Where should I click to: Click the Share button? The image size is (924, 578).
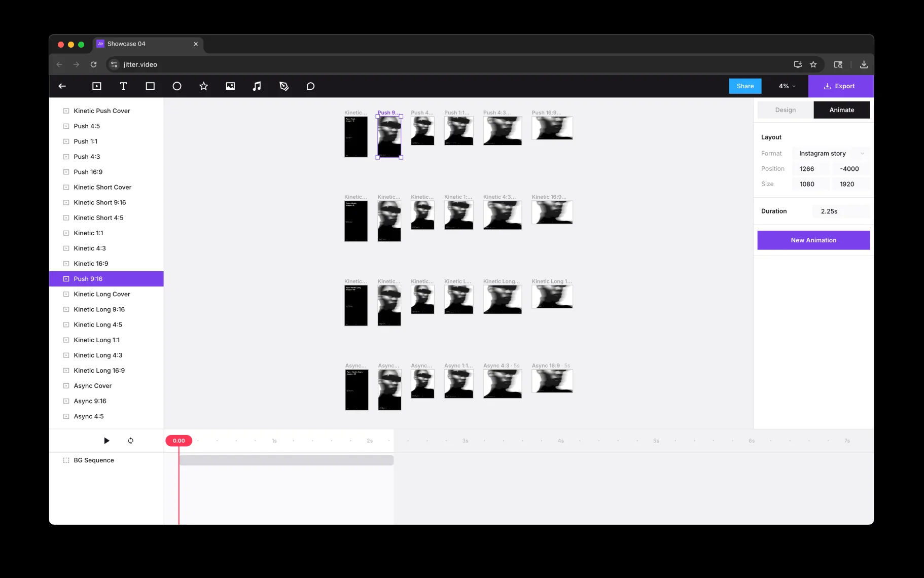[745, 86]
